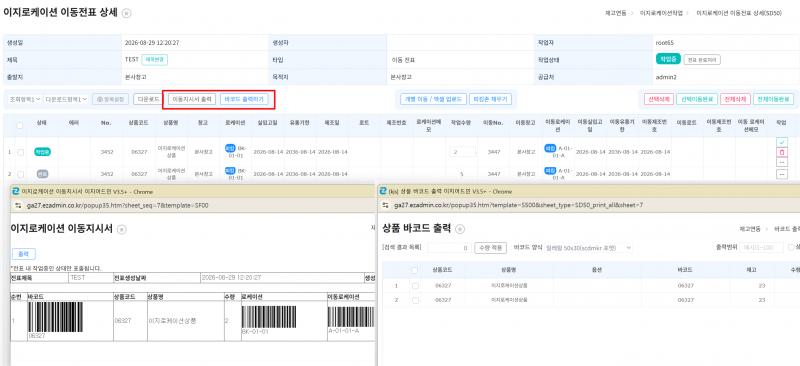This screenshot has width=800, height=366.
Task: Click the 작업중 status badge in row 1
Action: (42, 152)
